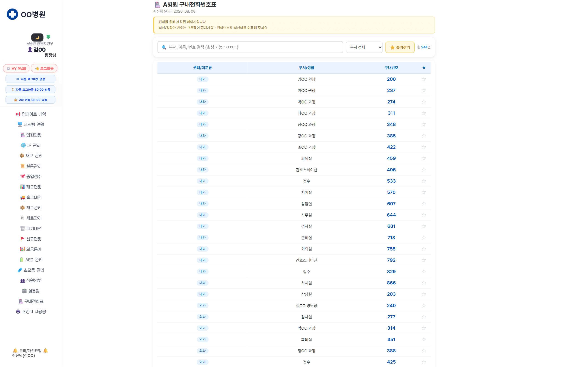Click the 구내번호 column header
The height and width of the screenshot is (367, 588).
click(391, 68)
